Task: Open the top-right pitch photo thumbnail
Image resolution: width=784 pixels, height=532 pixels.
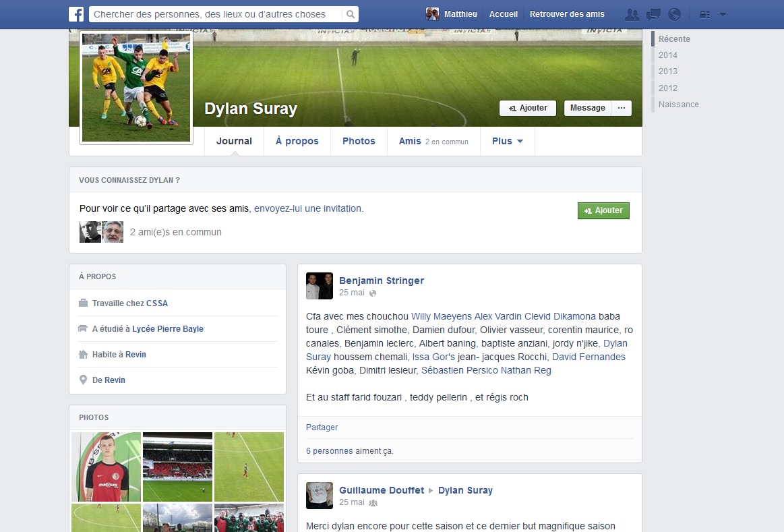Action: tap(249, 467)
